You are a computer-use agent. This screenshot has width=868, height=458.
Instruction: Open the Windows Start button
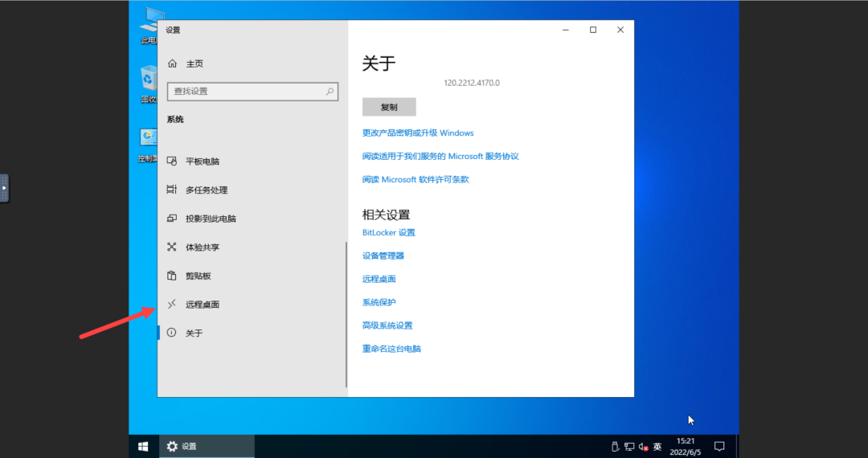coord(143,447)
